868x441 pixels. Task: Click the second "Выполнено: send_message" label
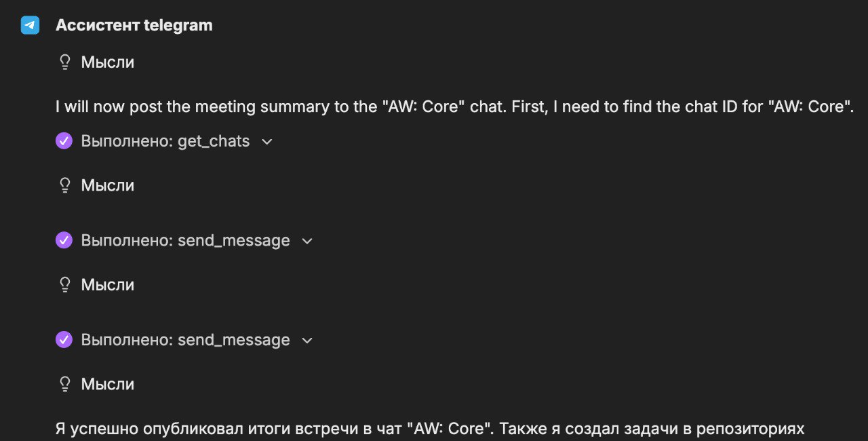click(x=185, y=340)
